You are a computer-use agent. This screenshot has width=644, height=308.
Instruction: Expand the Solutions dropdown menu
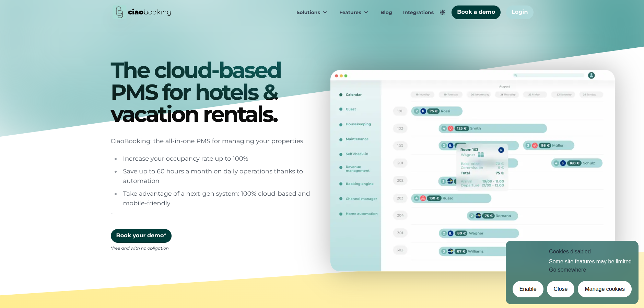[x=312, y=12]
